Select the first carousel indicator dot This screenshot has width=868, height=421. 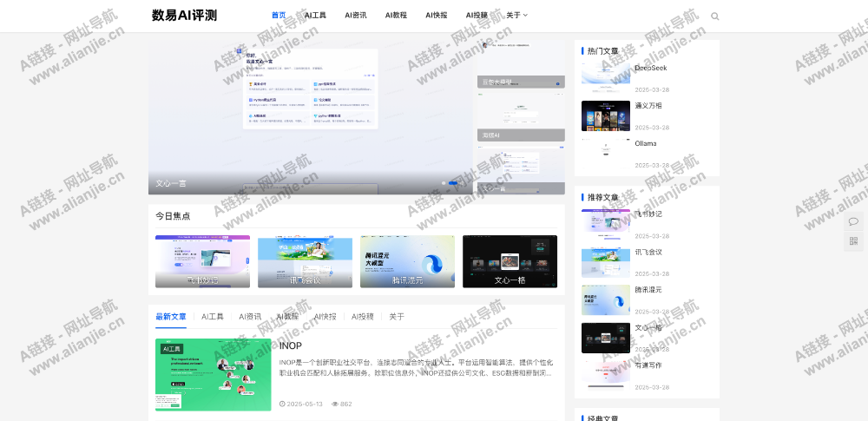(x=444, y=183)
